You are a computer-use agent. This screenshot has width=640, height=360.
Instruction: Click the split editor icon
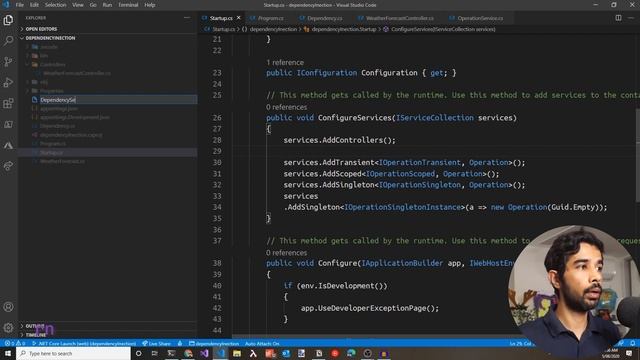point(618,18)
